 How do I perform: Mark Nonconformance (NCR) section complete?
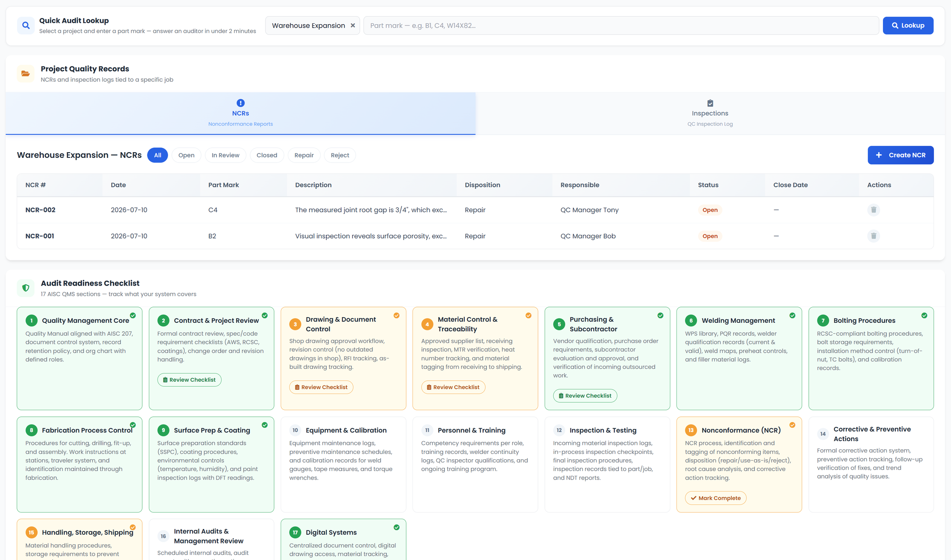tap(716, 498)
